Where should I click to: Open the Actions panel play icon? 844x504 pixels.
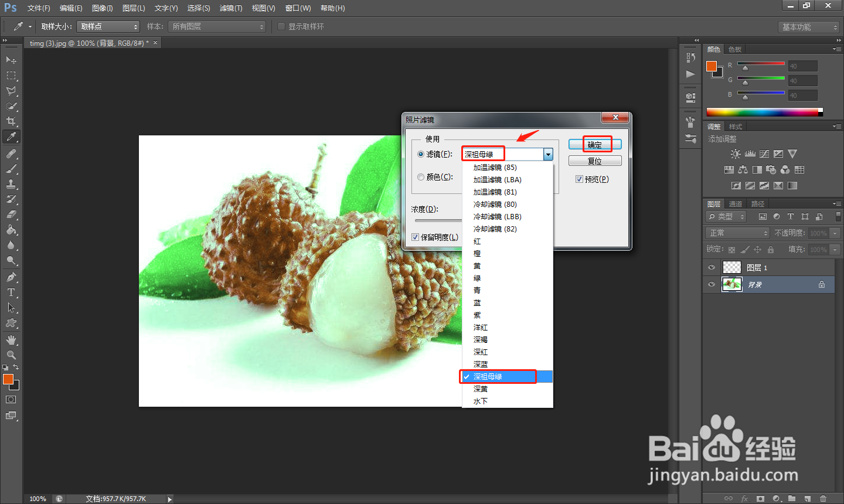coord(690,74)
